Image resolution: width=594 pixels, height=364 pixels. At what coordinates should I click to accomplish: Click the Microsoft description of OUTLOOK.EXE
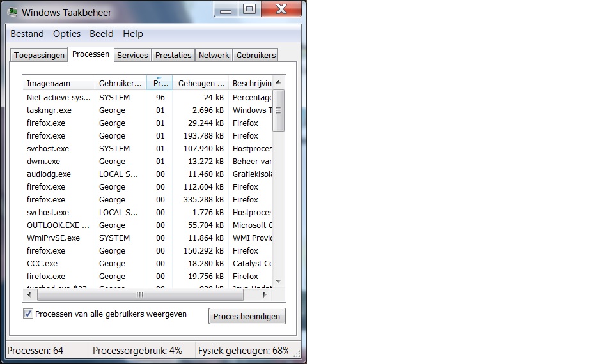[x=253, y=225]
